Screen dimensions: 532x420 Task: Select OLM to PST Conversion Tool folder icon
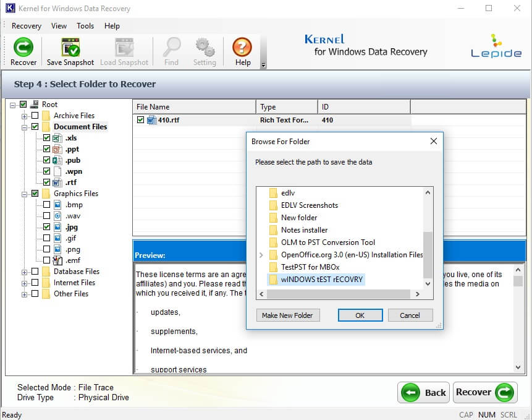[273, 242]
